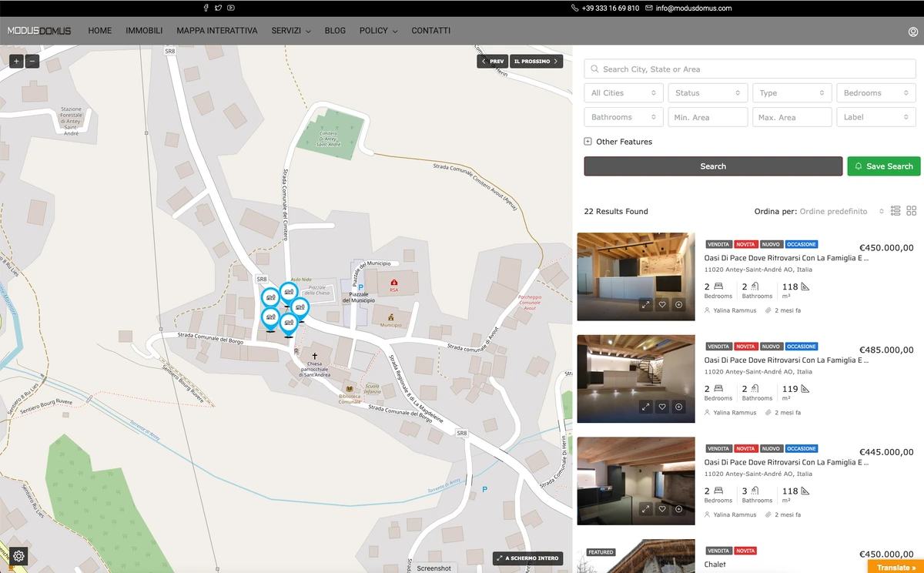Open the €445.000,00 listing thumbnail
Viewport: 924px width, 573px height.
pyautogui.click(x=636, y=481)
